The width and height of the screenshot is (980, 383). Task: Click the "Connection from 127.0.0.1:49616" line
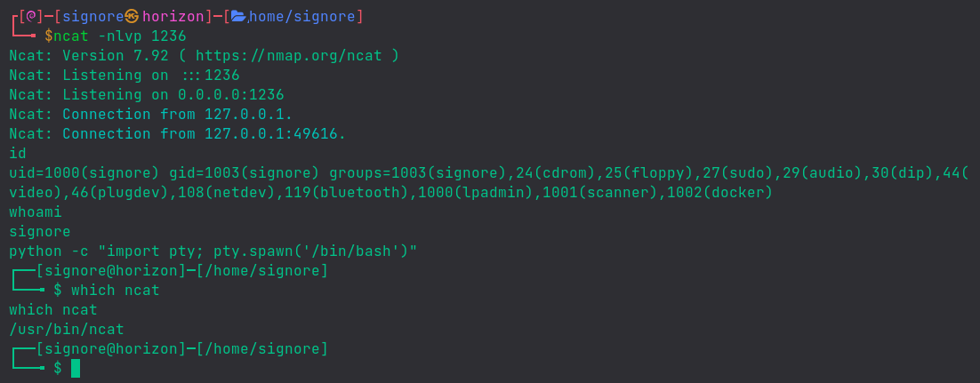coord(178,133)
